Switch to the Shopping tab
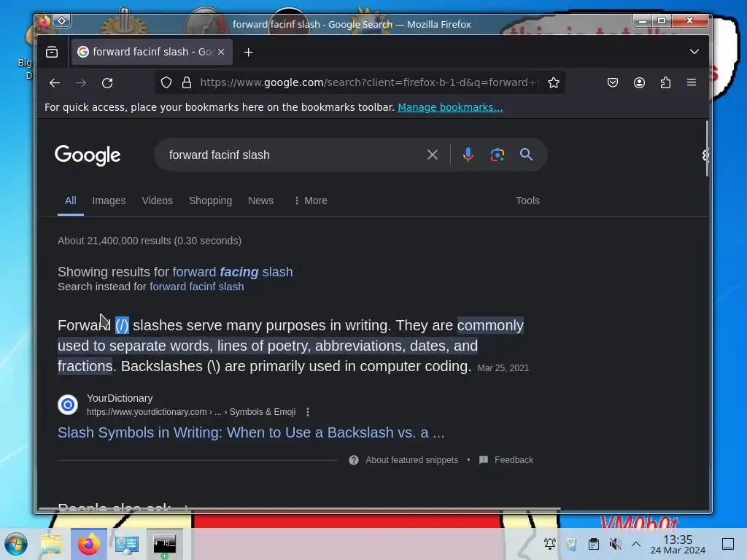The height and width of the screenshot is (560, 747). pos(211,201)
